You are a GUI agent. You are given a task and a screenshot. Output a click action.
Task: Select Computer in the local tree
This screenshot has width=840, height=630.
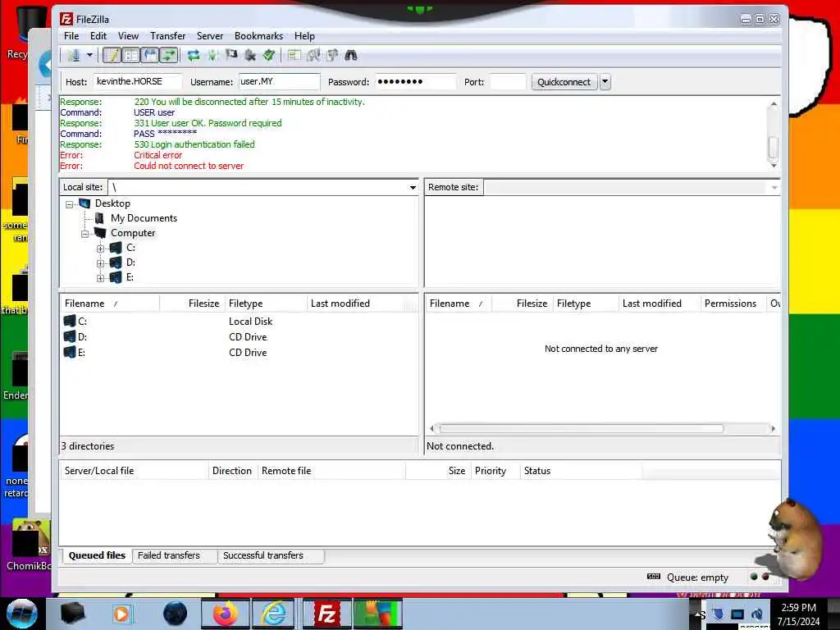click(133, 233)
